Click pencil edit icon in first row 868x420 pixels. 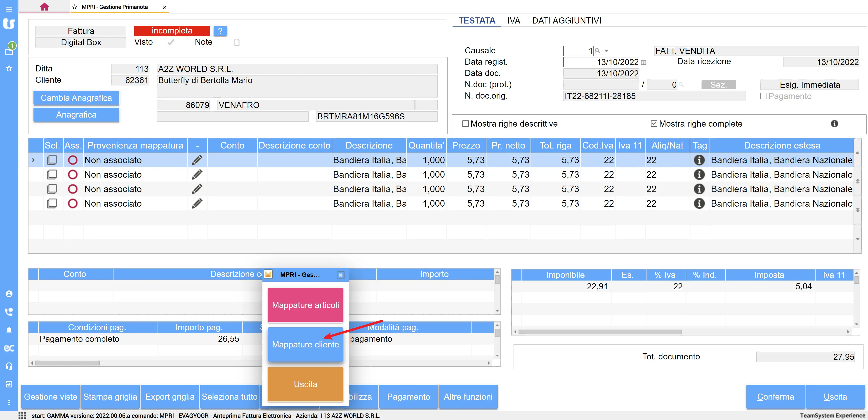197,160
